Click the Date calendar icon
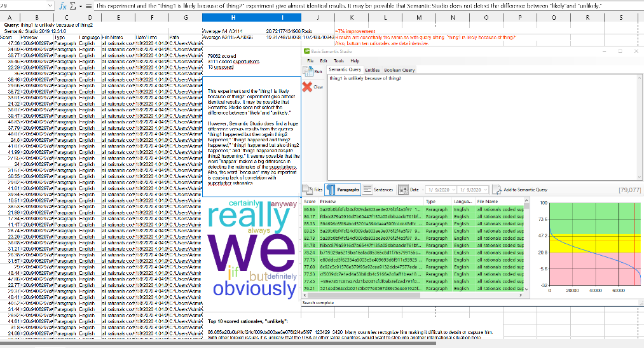The image size is (644, 348). (x=402, y=190)
